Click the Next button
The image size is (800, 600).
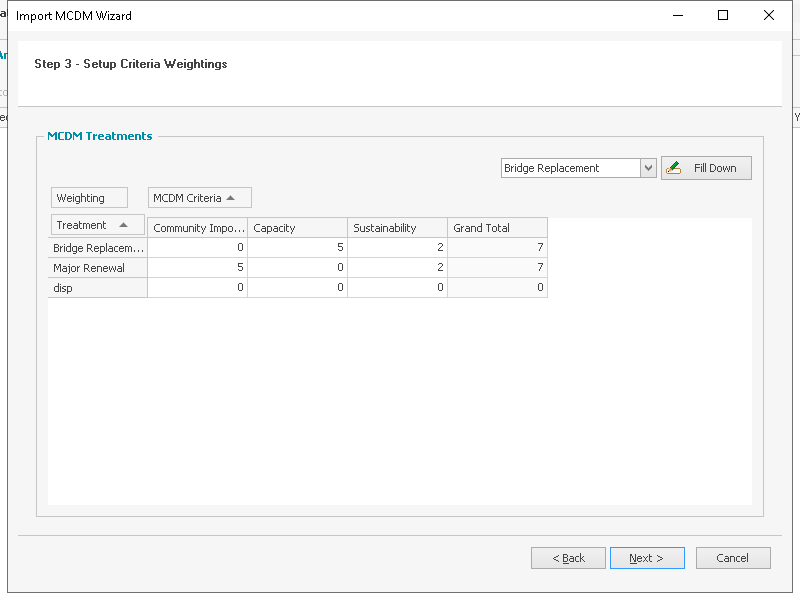point(647,558)
